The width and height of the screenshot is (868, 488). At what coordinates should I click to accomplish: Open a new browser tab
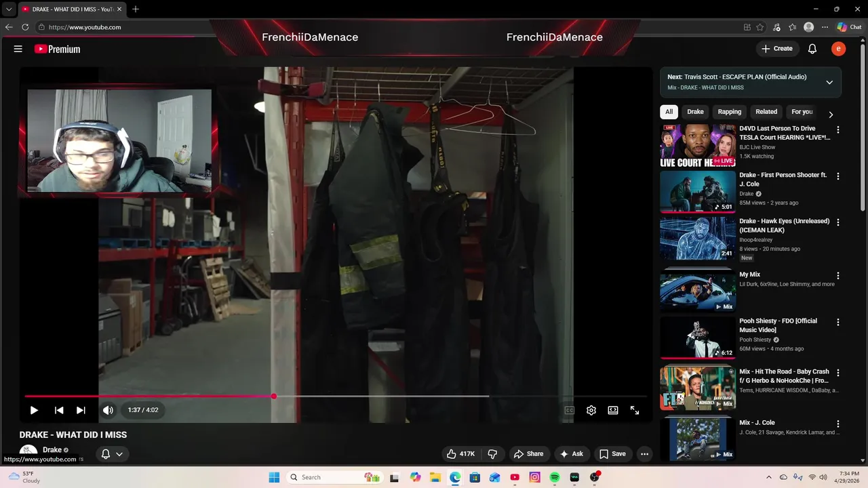[136, 9]
